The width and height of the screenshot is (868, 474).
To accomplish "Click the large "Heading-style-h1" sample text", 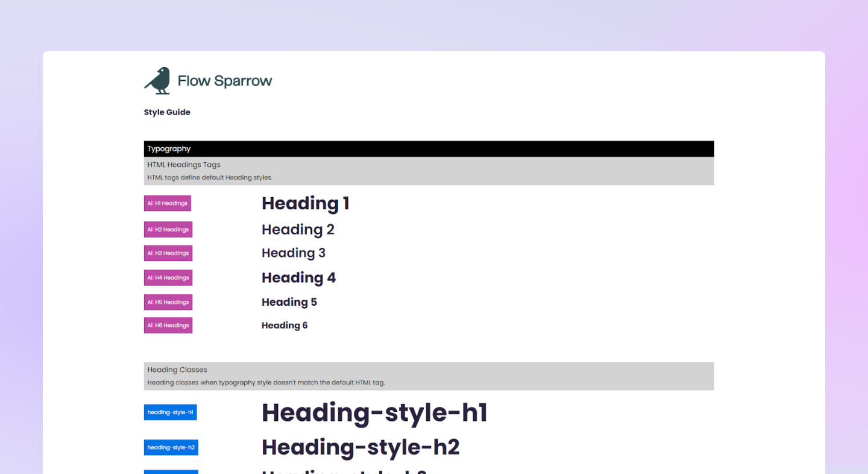I will pos(374,412).
